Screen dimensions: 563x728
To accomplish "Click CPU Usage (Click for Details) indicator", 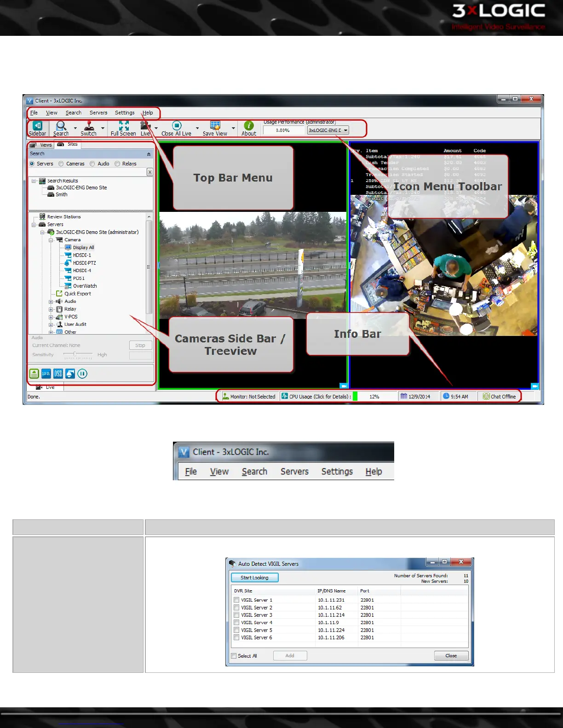I will (316, 396).
